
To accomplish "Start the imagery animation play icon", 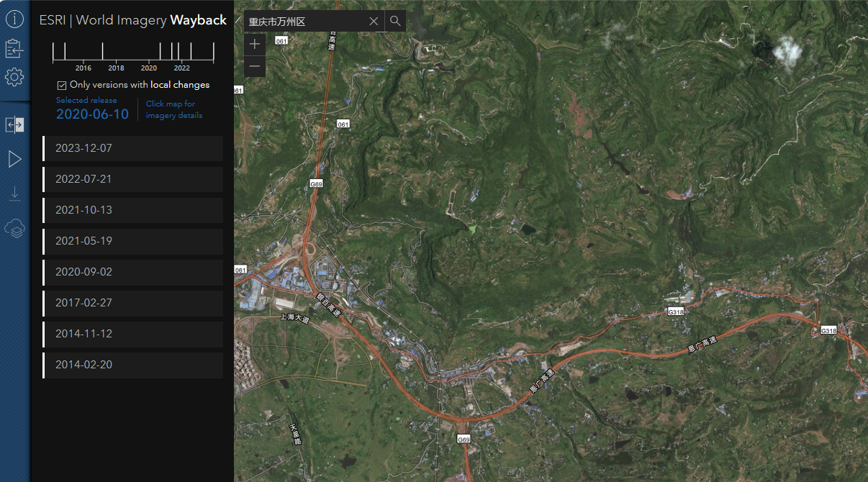I will coord(14,159).
